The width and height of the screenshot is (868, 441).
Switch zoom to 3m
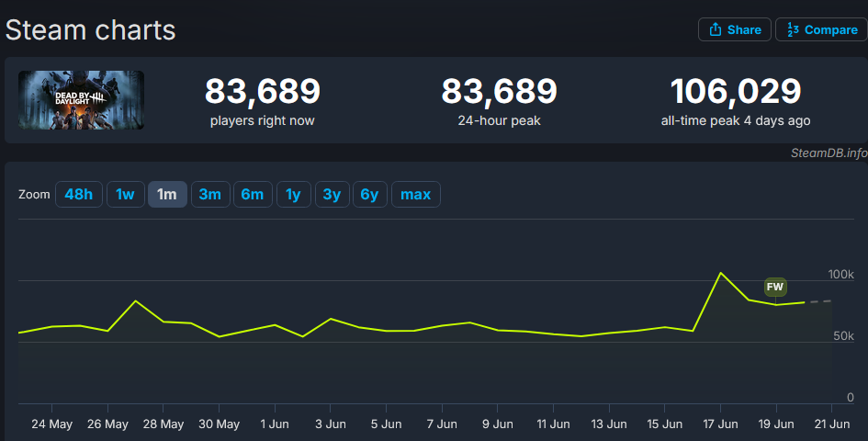point(210,195)
